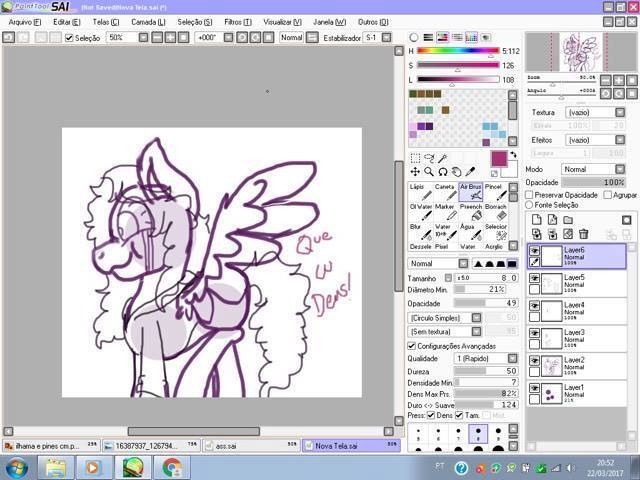Hide Layer5 with its eye icon
This screenshot has height=480, width=640.
point(534,278)
